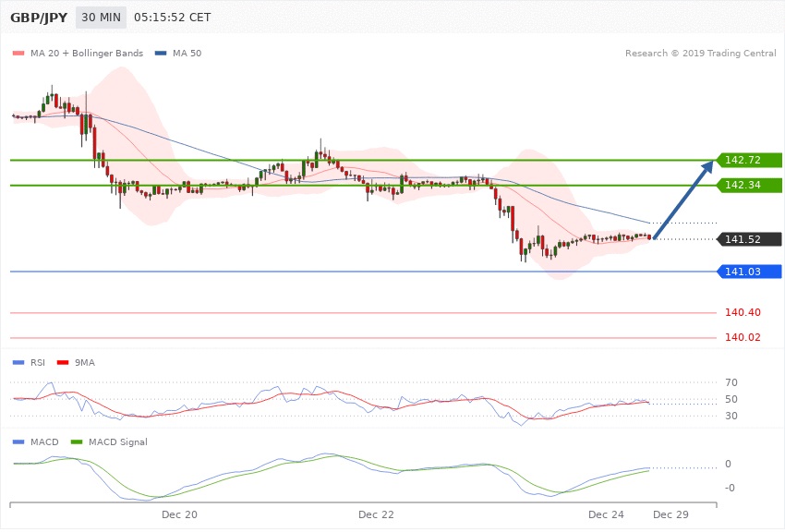Select the MACD legend entry

(38, 443)
